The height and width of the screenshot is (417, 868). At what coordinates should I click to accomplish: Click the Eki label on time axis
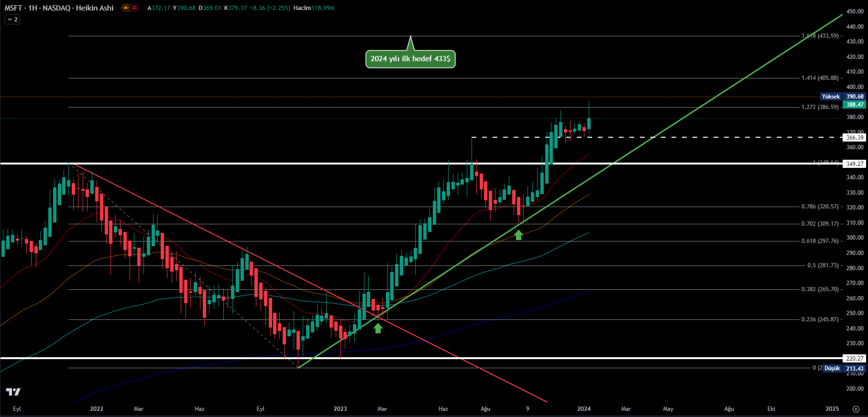click(771, 409)
